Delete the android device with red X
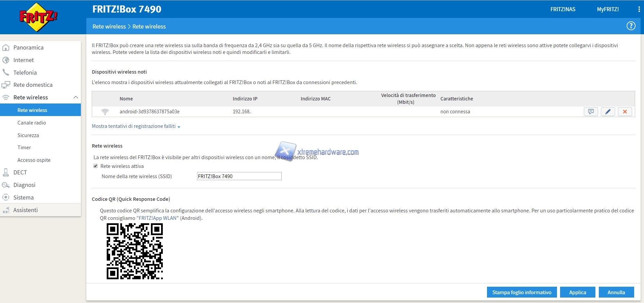Screen dimensions: 644x303 (x=625, y=112)
